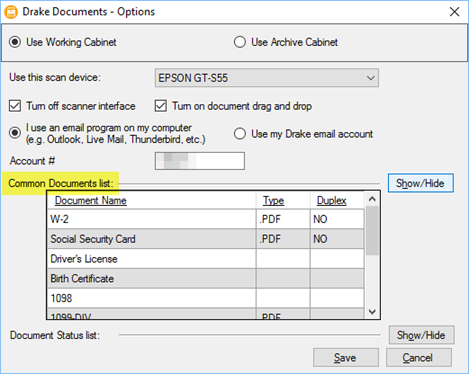Click the Cancel button
469x374 pixels.
click(418, 358)
